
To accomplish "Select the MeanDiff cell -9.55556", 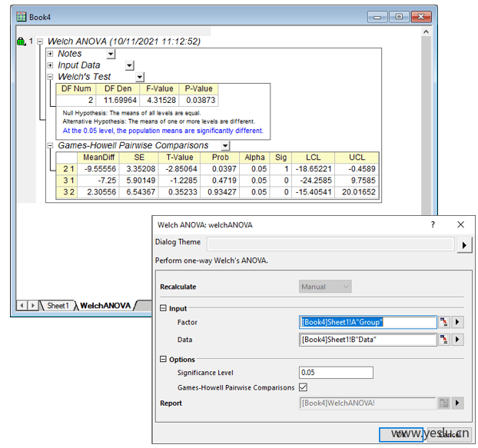I will point(98,169).
